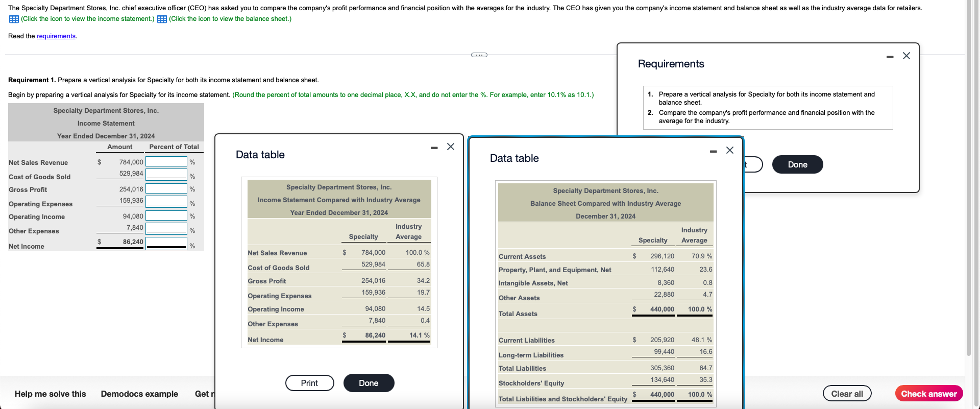980x409 pixels.
Task: Open the balance sheet table icon
Action: click(162, 19)
